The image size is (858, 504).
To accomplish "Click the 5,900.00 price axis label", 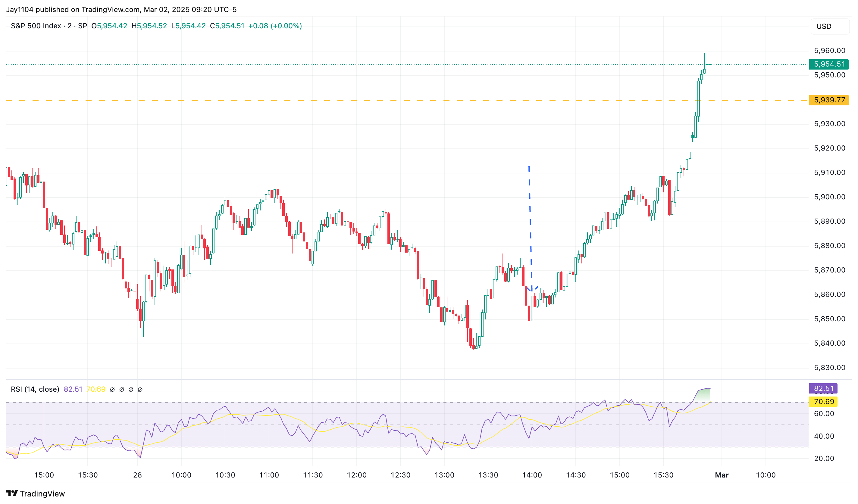I will point(829,197).
